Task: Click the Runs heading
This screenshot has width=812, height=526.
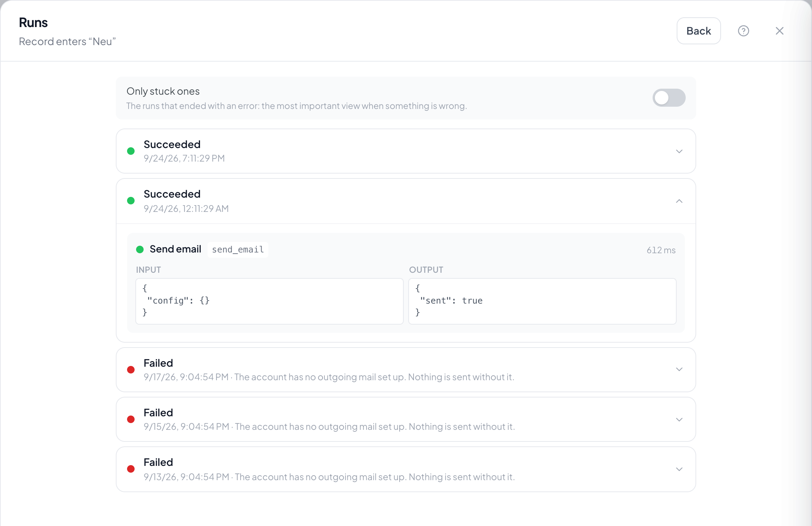Action: click(x=33, y=23)
